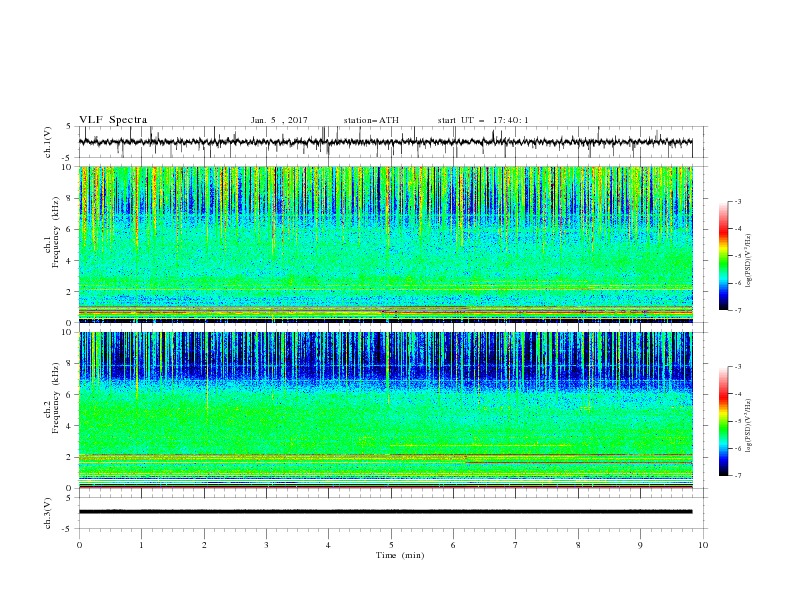Click inside the ch.1 spectrogram panel
Viewport: 792px width, 612px height.
[386, 244]
